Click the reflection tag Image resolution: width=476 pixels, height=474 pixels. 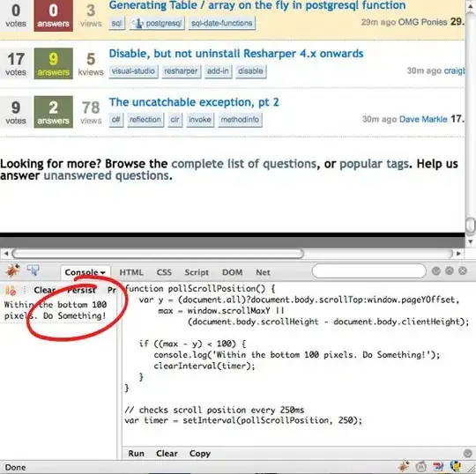145,120
